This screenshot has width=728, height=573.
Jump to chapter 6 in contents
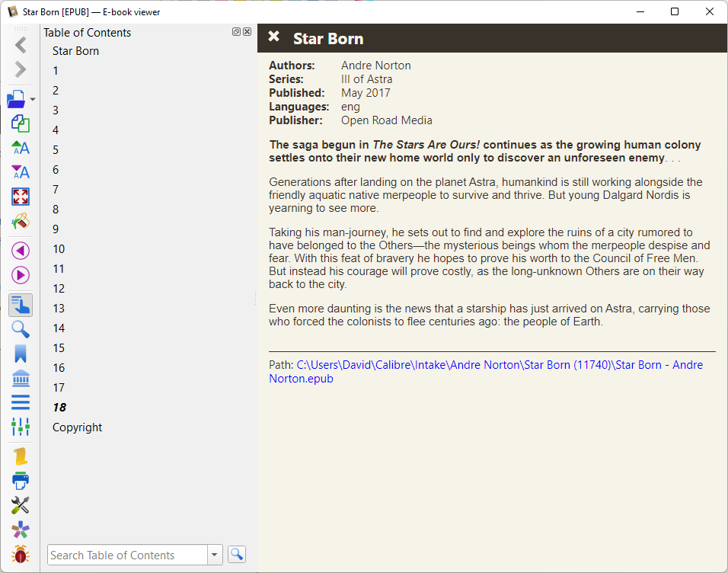[x=56, y=170]
